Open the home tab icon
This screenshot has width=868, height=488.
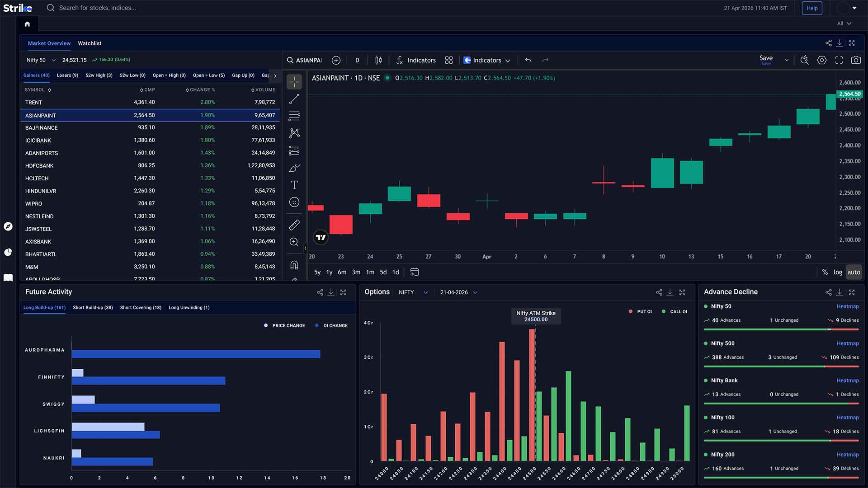27,24
